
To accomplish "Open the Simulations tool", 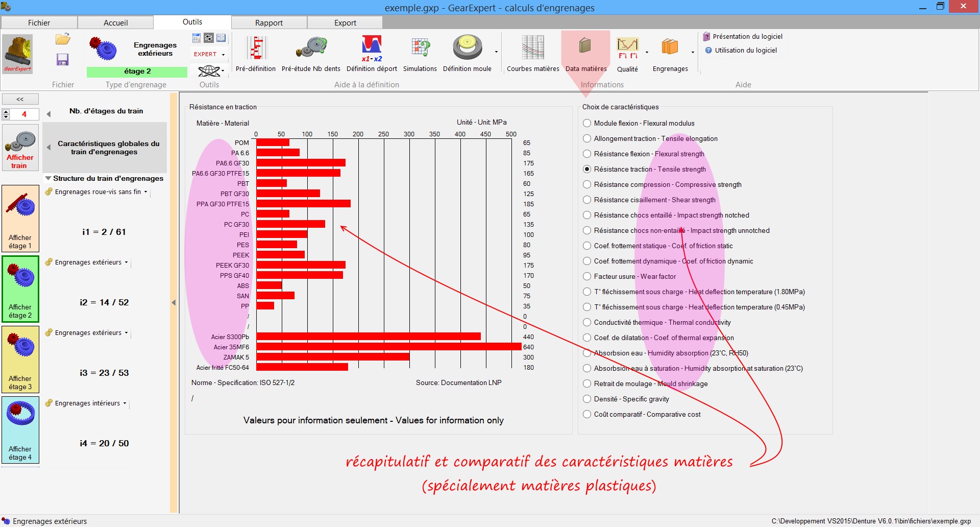I will [420, 54].
